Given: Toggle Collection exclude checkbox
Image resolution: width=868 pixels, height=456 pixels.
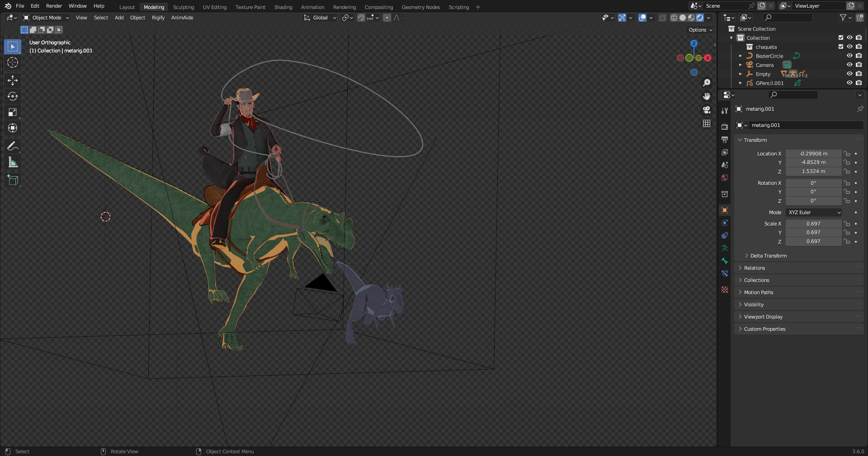Looking at the screenshot, I should coord(841,38).
